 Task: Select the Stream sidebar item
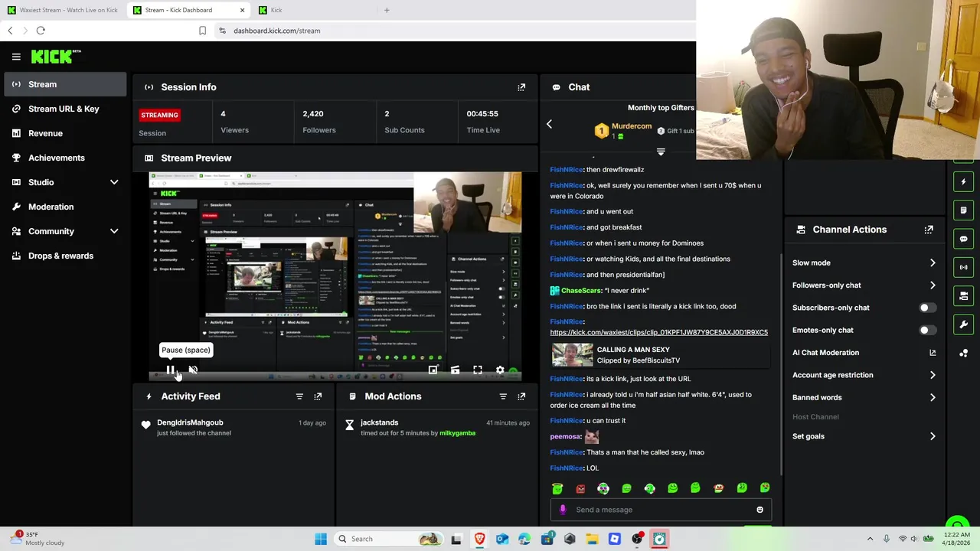[x=65, y=84]
